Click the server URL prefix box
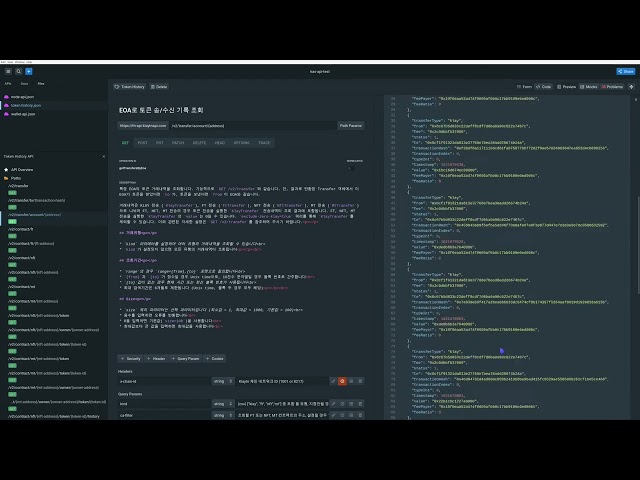Screen dimensions: 640x480 [143, 126]
